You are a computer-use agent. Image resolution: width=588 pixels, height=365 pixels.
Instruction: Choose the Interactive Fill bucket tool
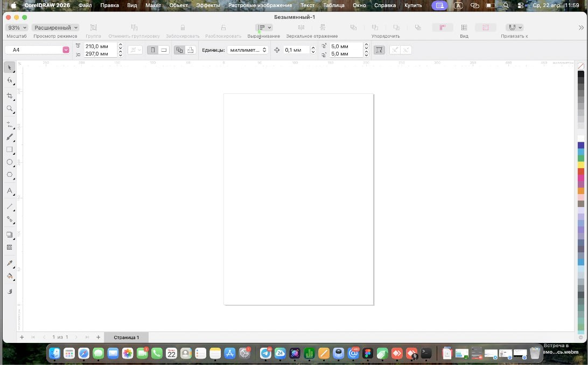click(10, 277)
